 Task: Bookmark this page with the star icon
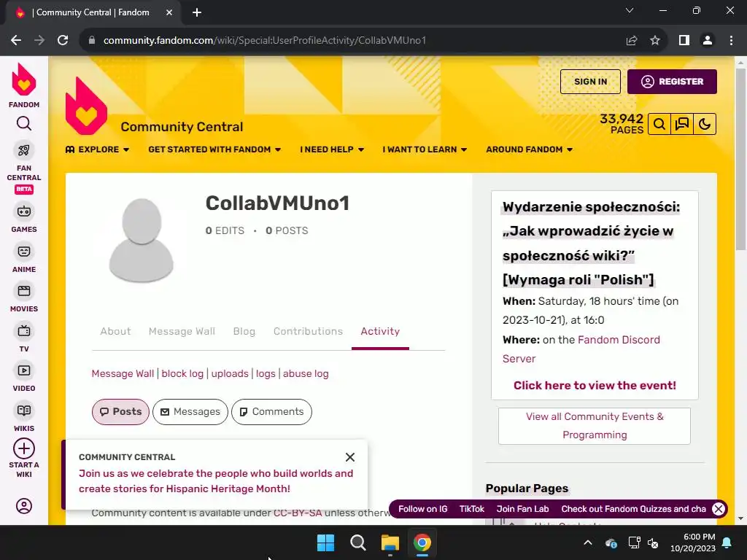click(655, 41)
